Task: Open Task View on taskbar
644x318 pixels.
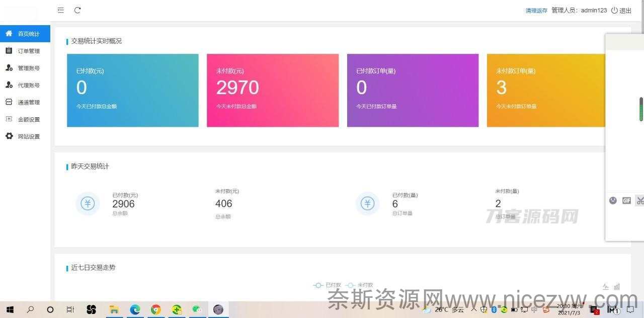Action: (70, 309)
